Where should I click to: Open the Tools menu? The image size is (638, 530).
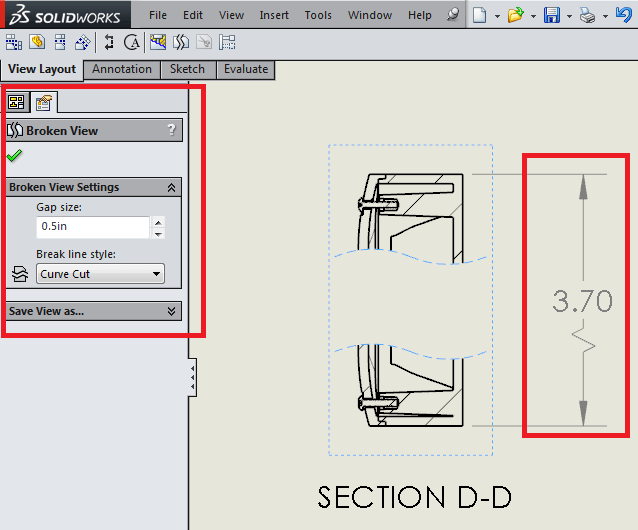[318, 15]
